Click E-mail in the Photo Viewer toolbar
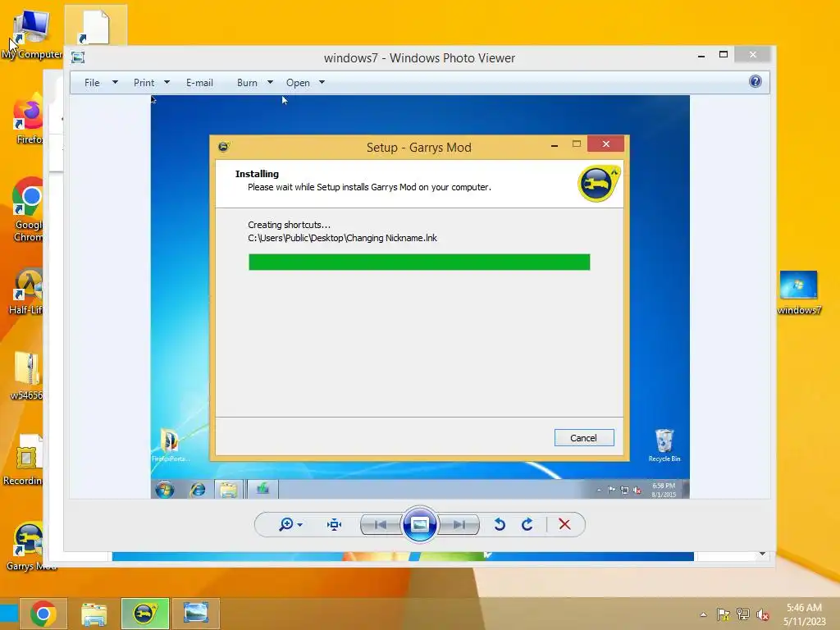The image size is (840, 630). pyautogui.click(x=199, y=83)
